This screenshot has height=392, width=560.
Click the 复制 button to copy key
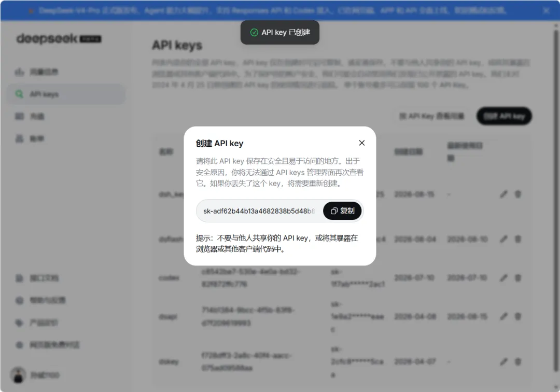342,211
